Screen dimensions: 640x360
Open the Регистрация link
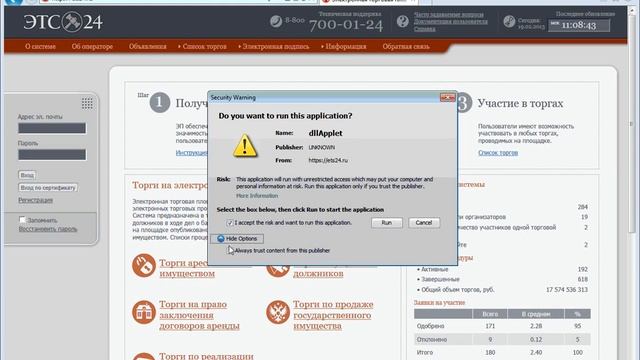point(36,200)
